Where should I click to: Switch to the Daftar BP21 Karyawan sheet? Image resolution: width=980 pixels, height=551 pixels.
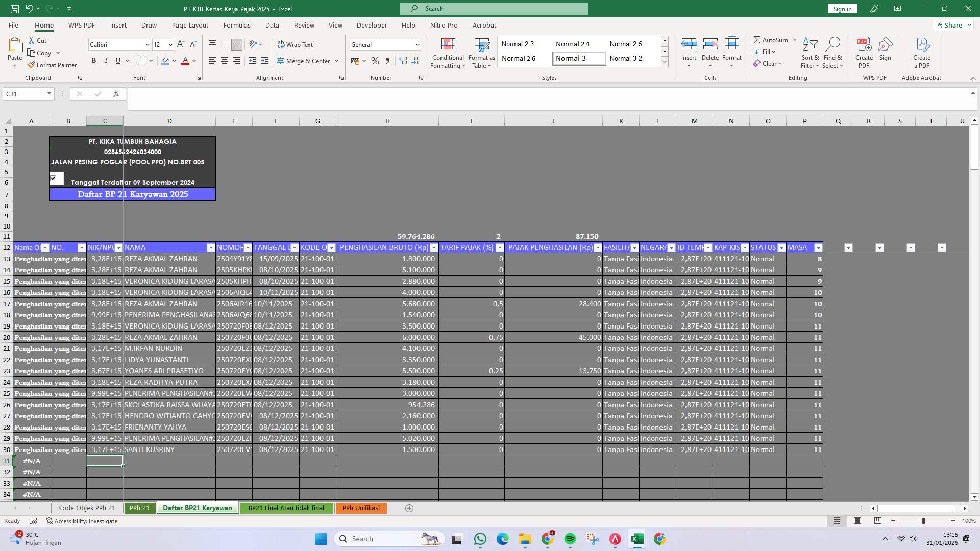(x=197, y=508)
